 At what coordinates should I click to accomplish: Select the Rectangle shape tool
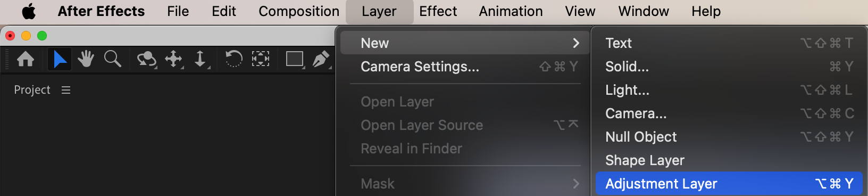(x=295, y=59)
